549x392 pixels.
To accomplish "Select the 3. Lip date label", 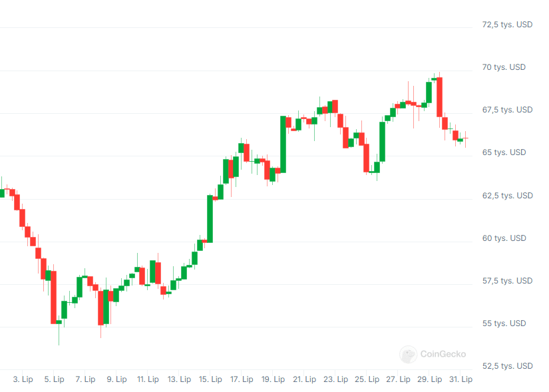I will [x=23, y=379].
